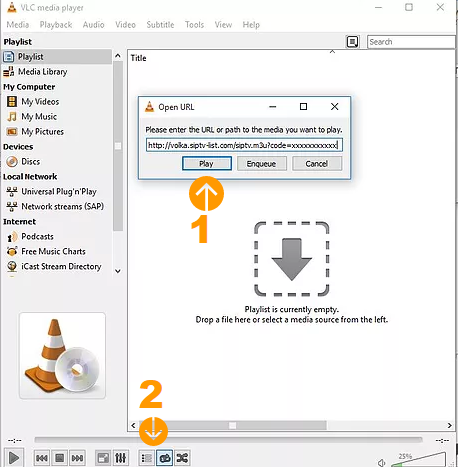Toggle fullscreen video button
The height and width of the screenshot is (467, 458).
point(103,458)
